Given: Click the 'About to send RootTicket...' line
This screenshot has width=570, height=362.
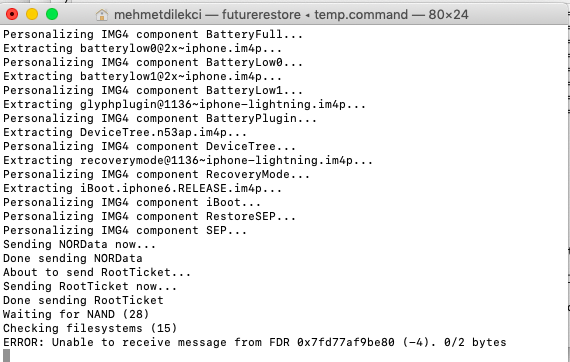Looking at the screenshot, I should tap(97, 272).
